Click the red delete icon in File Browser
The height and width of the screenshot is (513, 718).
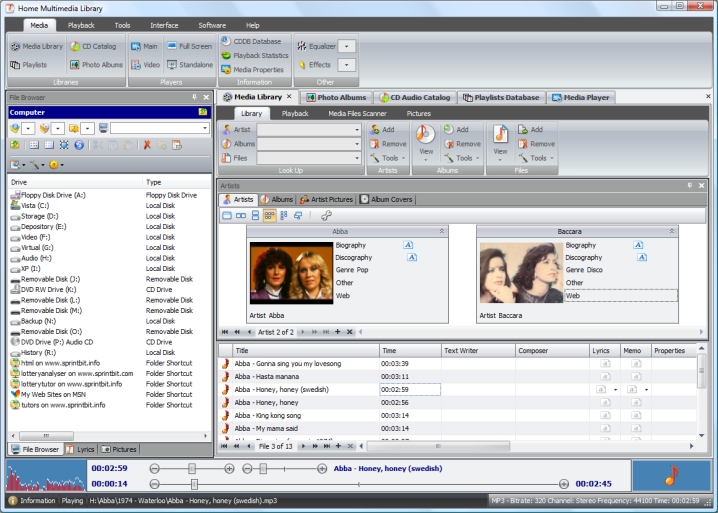[x=147, y=145]
